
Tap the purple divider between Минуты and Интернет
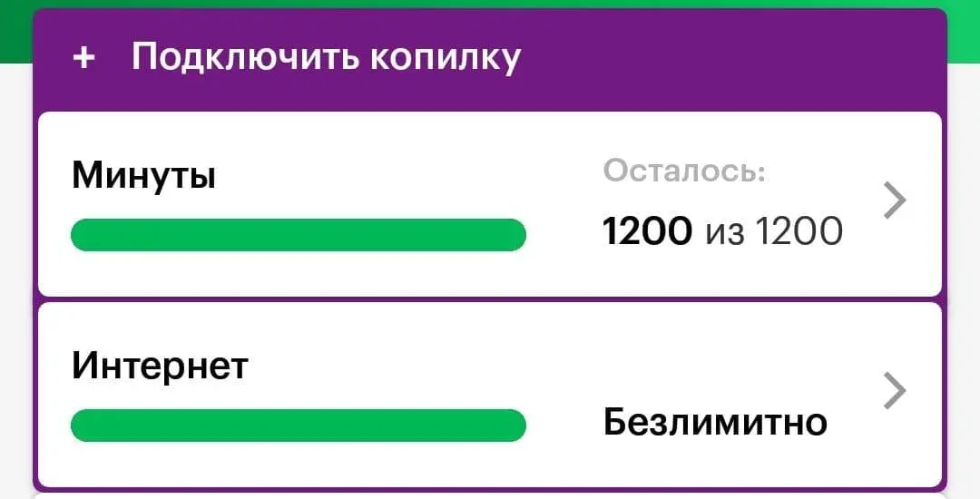(x=490, y=299)
